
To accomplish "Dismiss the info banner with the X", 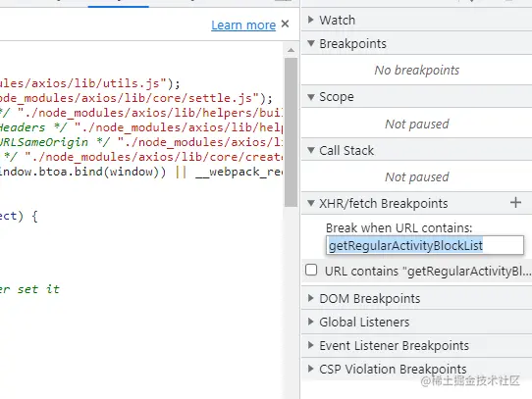I will 286,25.
